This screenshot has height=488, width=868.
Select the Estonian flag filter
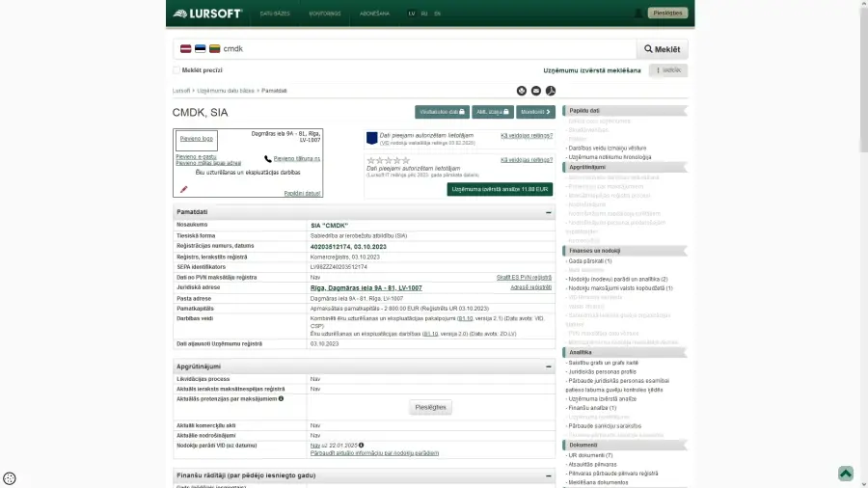pos(200,48)
